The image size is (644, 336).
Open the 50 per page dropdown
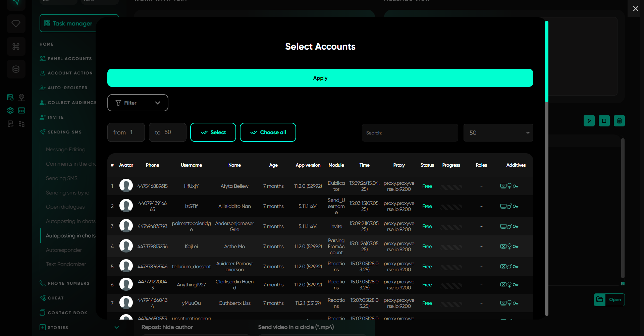coord(498,133)
